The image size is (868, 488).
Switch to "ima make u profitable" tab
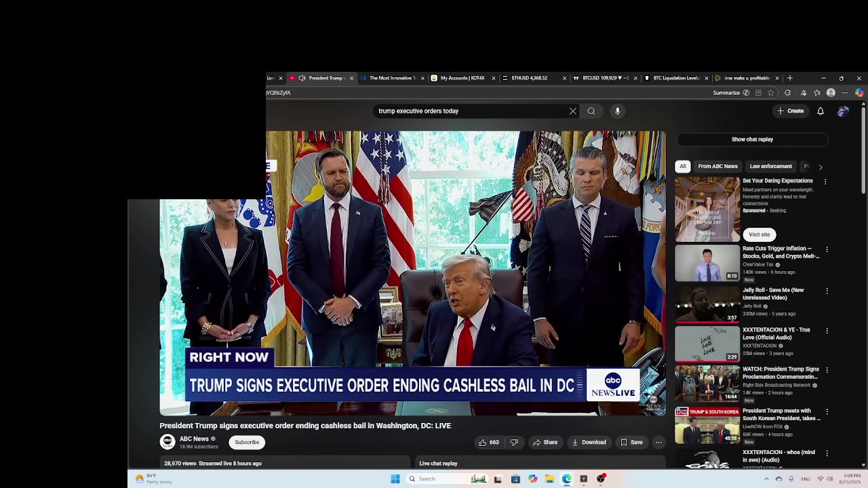click(746, 78)
